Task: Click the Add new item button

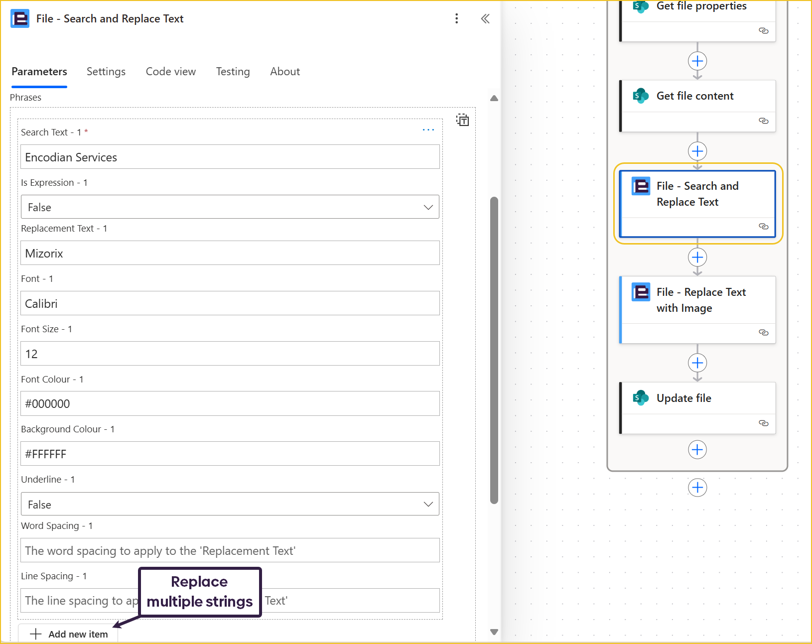Action: 69,634
